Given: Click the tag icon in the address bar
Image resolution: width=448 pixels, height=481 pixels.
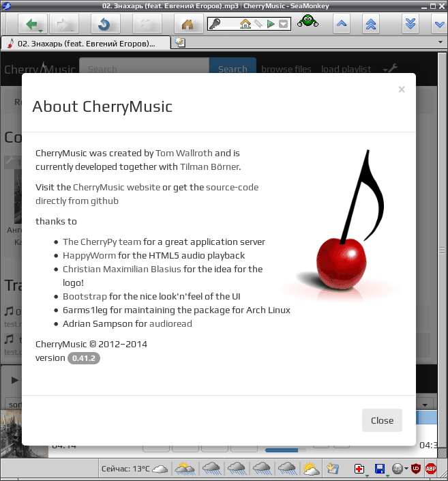Looking at the screenshot, I should point(258,24).
